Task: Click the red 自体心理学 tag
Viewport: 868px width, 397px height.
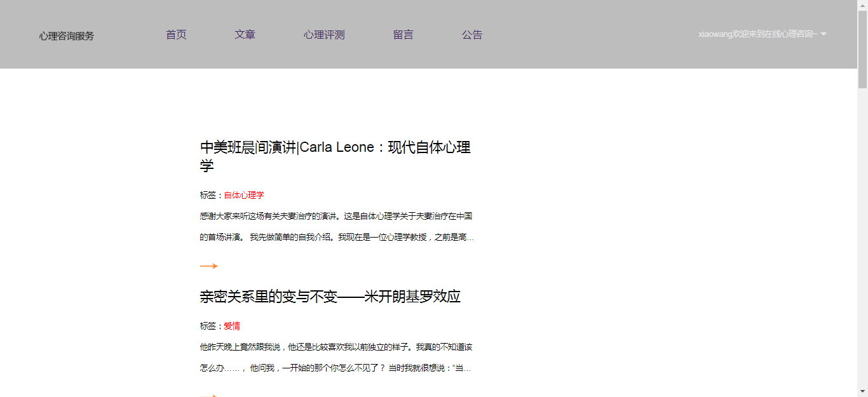Action: pos(244,195)
